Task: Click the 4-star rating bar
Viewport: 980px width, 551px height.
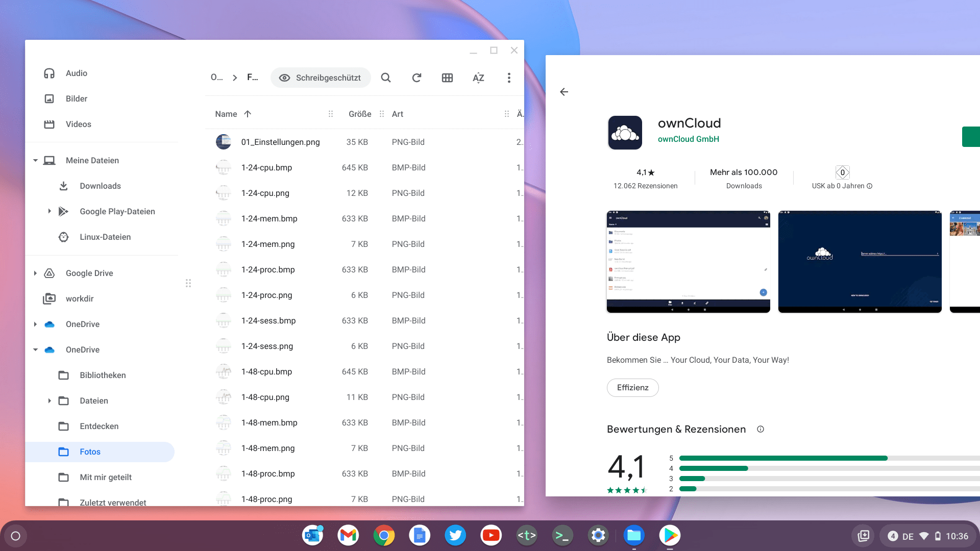Action: point(829,468)
